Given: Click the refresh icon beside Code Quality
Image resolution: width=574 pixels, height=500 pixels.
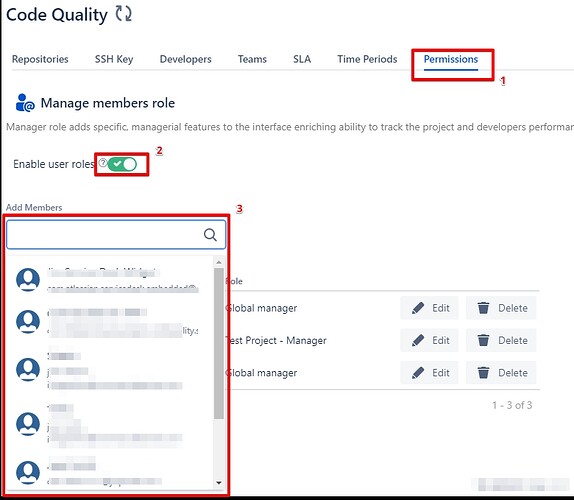Looking at the screenshot, I should click(123, 14).
